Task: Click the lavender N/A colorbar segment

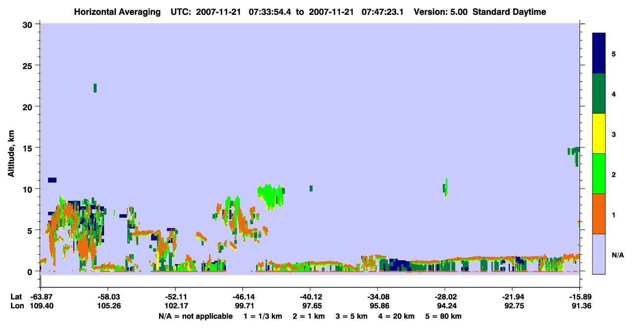Action: point(599,254)
